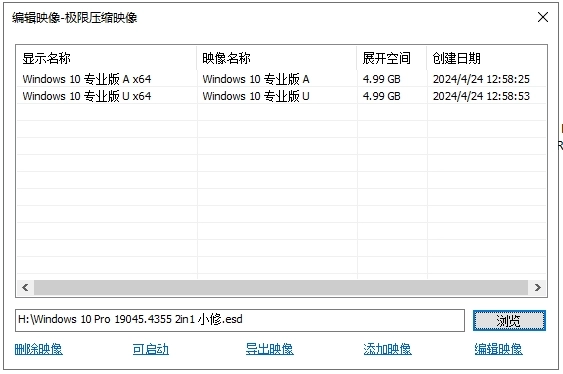The width and height of the screenshot is (563, 374).
Task: Click the horizontal scrollbar right arrow
Action: pos(537,287)
